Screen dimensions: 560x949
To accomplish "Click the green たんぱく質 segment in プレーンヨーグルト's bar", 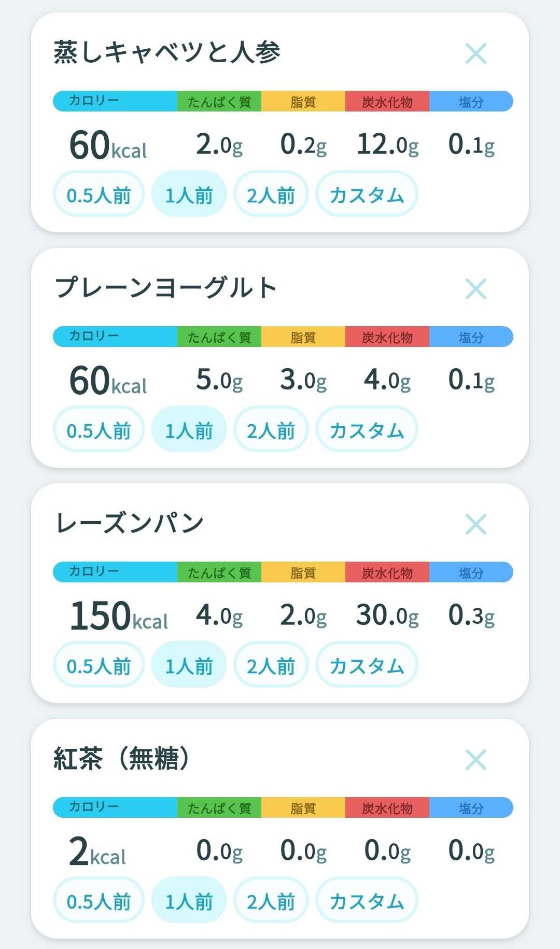I will [x=219, y=337].
